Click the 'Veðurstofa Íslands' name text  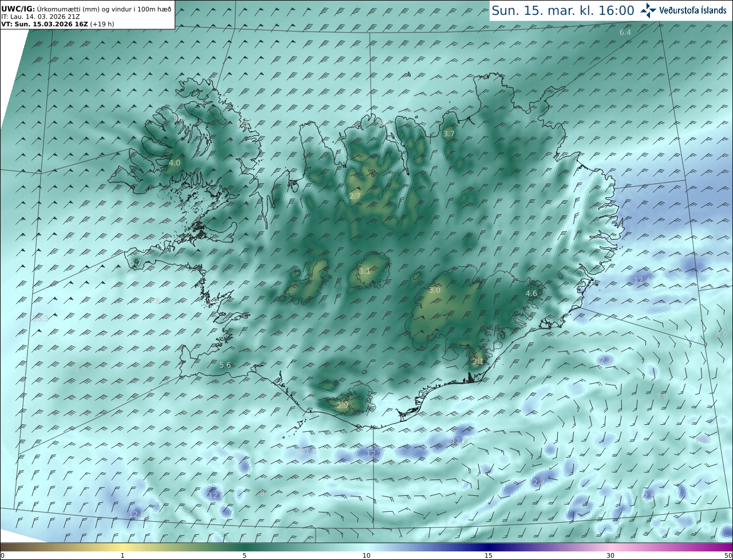click(x=693, y=10)
